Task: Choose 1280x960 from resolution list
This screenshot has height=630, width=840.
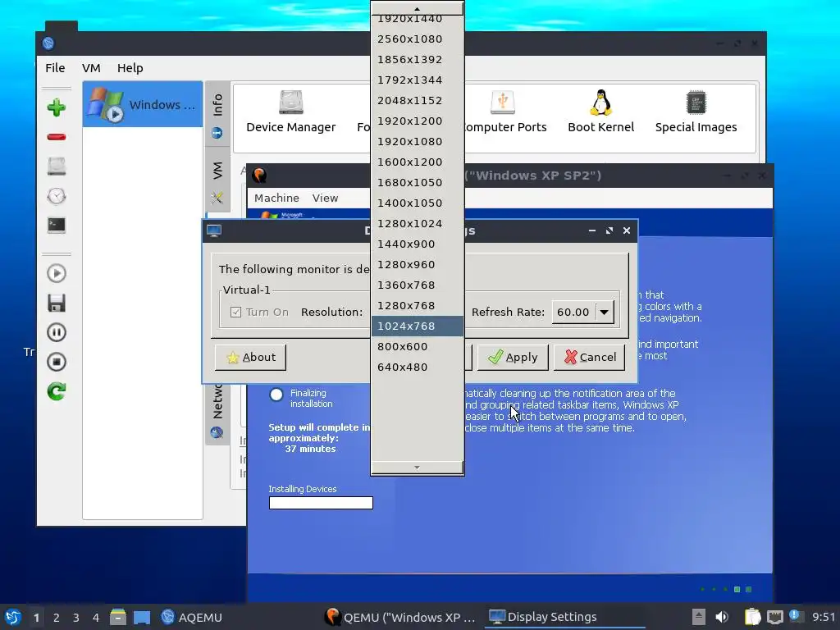Action: tap(418, 264)
